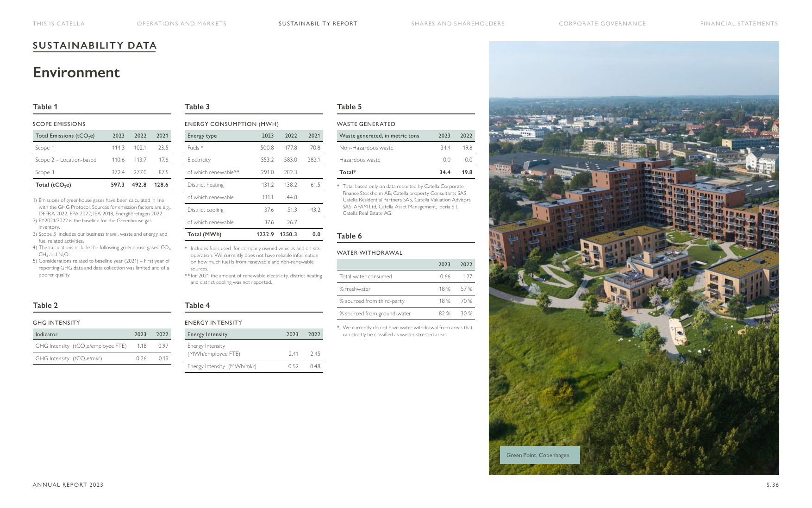Select the SUSTAINABILITY REPORT tab
This screenshot has height=508, width=812.
pyautogui.click(x=318, y=24)
